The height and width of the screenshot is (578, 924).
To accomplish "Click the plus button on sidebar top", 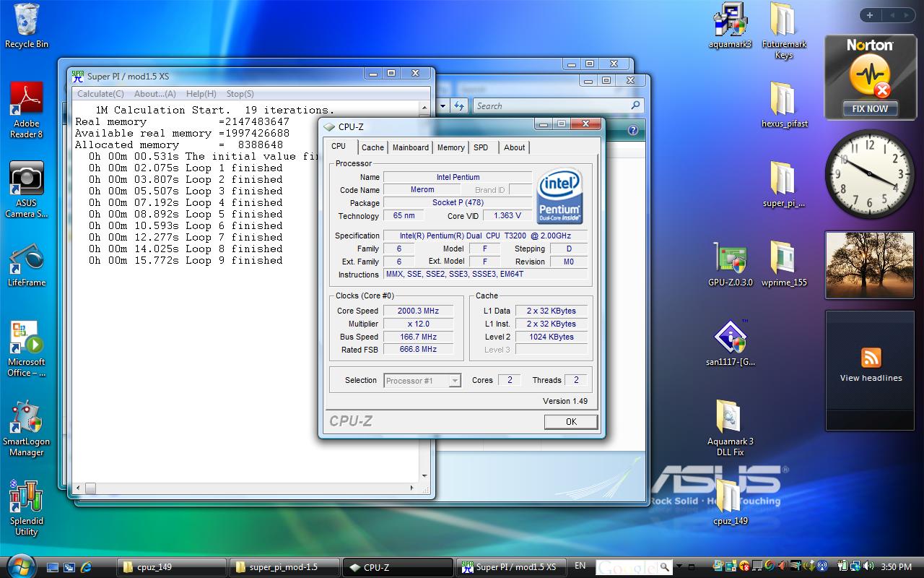I will (870, 15).
